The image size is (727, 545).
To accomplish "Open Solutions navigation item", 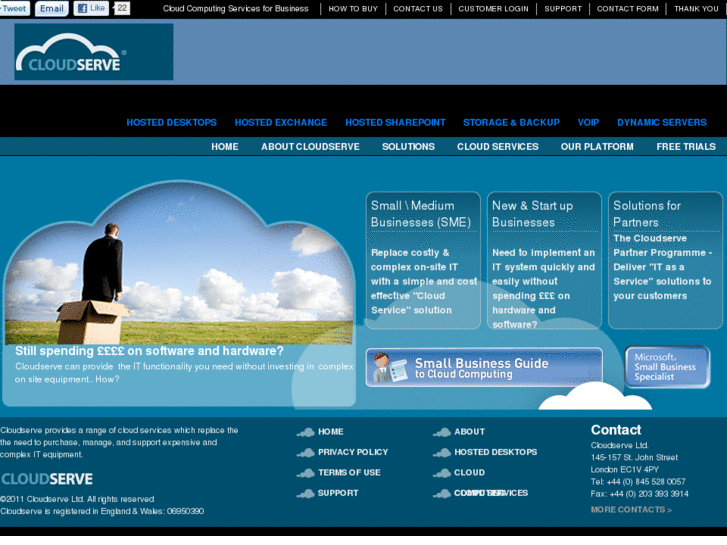I will [408, 147].
